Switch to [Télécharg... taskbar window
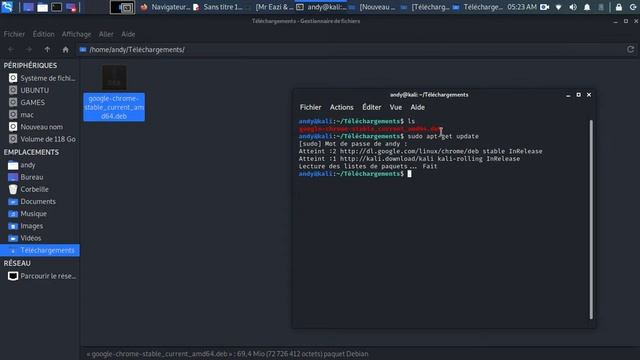Image resolution: width=640 pixels, height=360 pixels. tap(426, 7)
